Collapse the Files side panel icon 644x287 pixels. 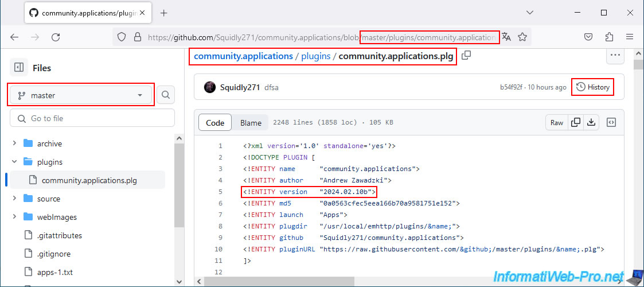[19, 68]
